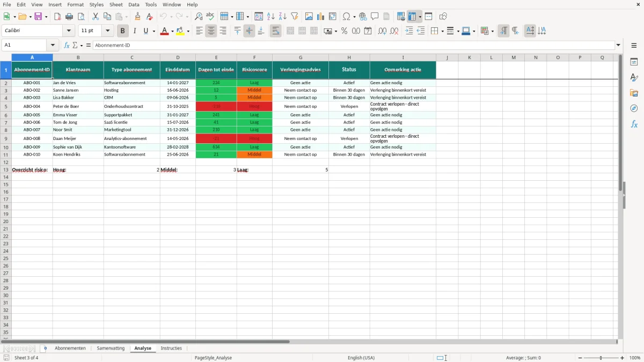This screenshot has height=362, width=644.
Task: Click the Print icon
Action: (x=69, y=17)
